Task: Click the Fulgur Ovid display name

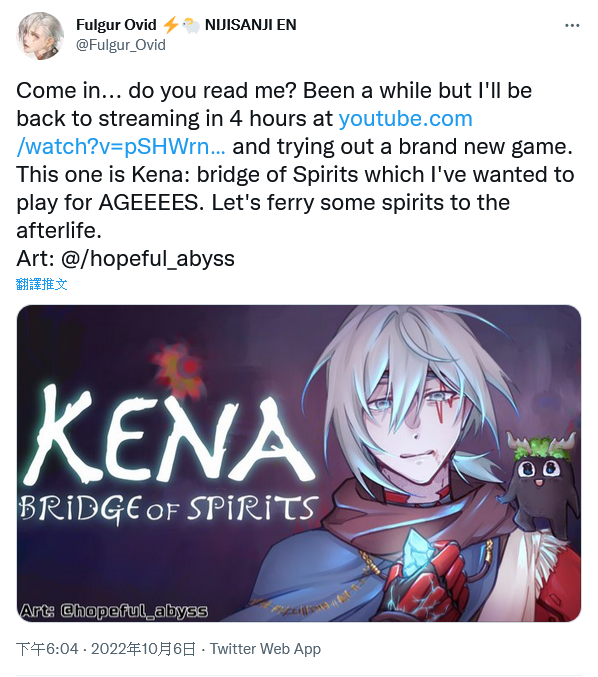Action: (116, 25)
